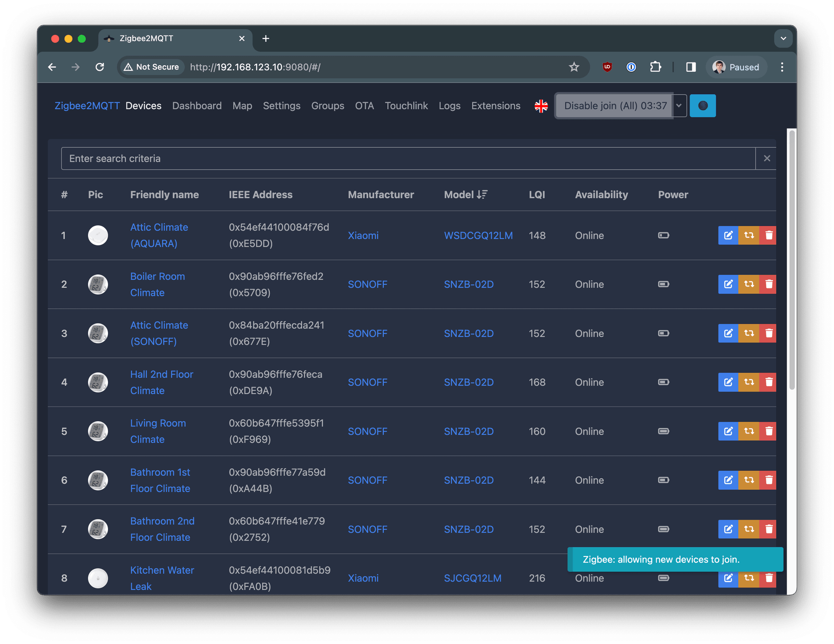Change interface language via the flag icon
The image size is (834, 644).
tap(541, 106)
